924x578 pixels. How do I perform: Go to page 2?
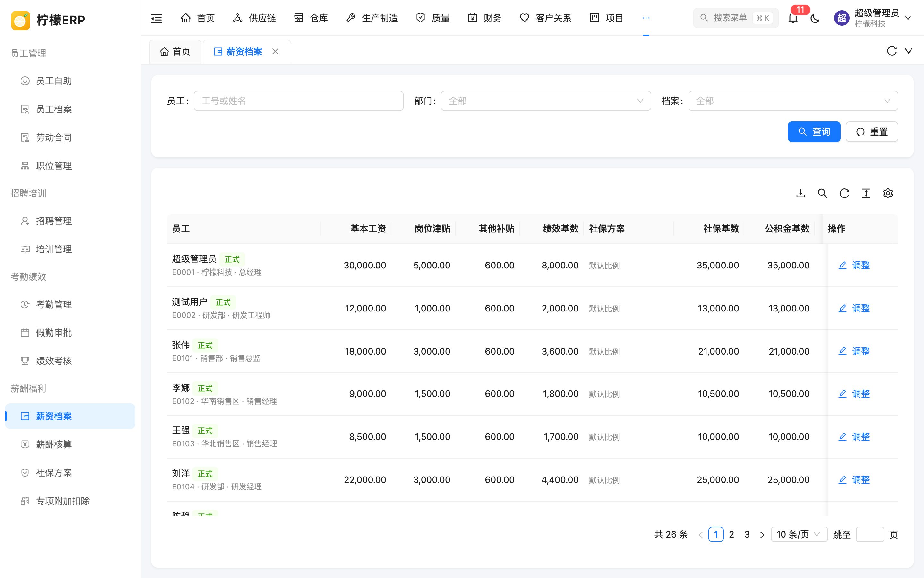tap(731, 534)
